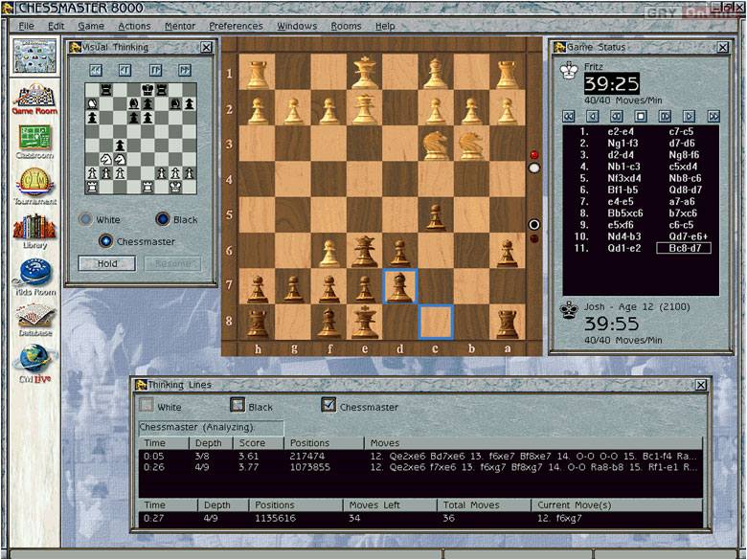Select the black bishop on f8
The height and width of the screenshot is (560, 747).
pyautogui.click(x=329, y=322)
